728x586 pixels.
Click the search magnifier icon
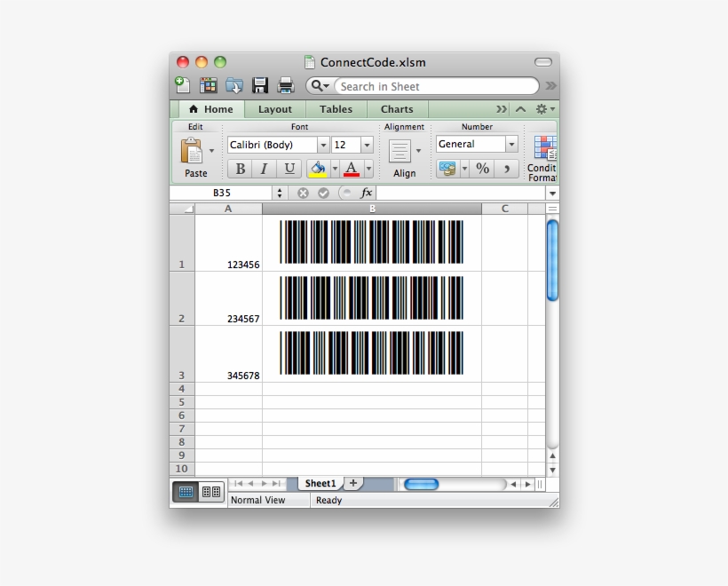(318, 86)
